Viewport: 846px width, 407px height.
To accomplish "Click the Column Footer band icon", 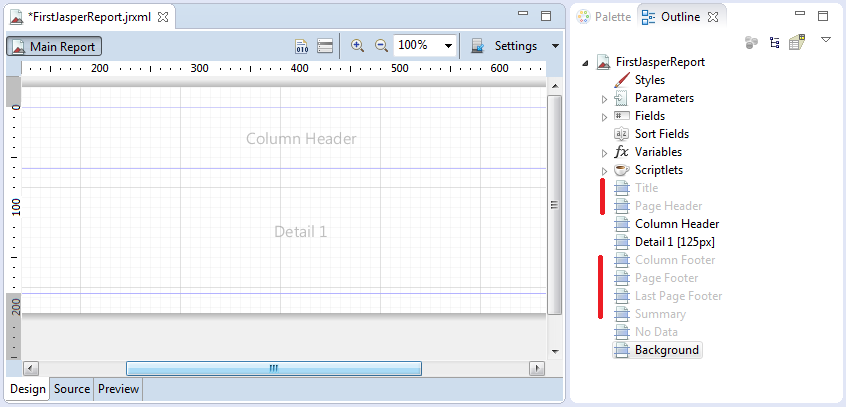I will coord(622,260).
